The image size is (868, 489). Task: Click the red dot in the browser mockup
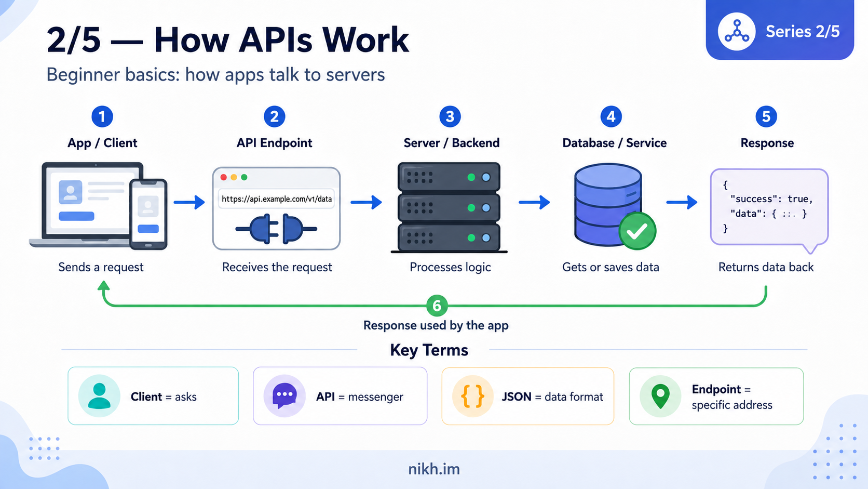[x=224, y=177]
